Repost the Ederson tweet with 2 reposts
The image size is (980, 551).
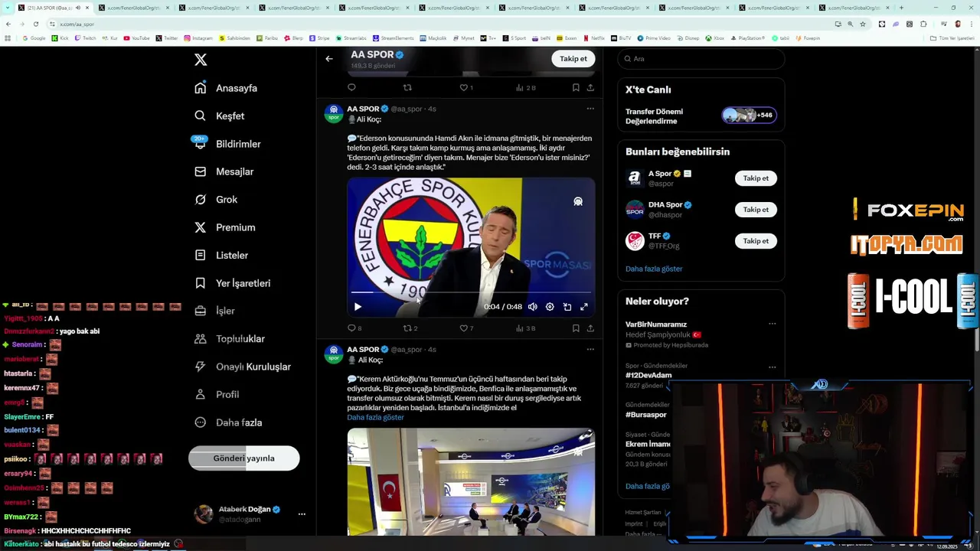410,328
